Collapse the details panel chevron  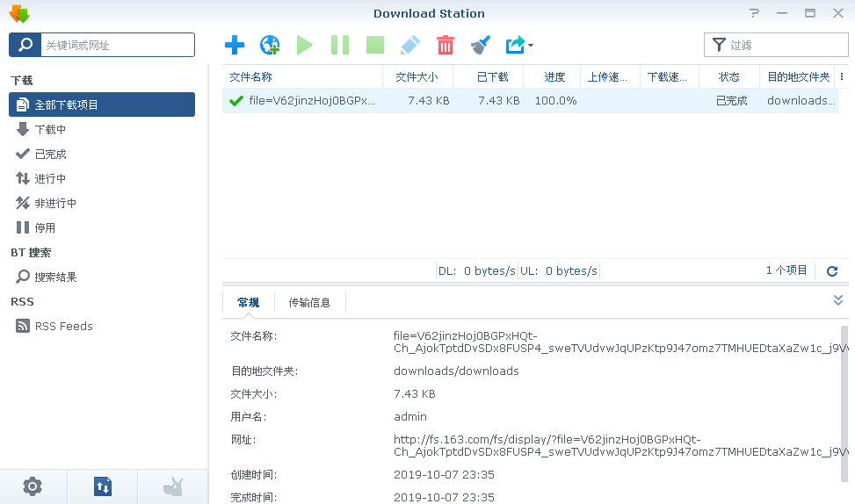838,300
